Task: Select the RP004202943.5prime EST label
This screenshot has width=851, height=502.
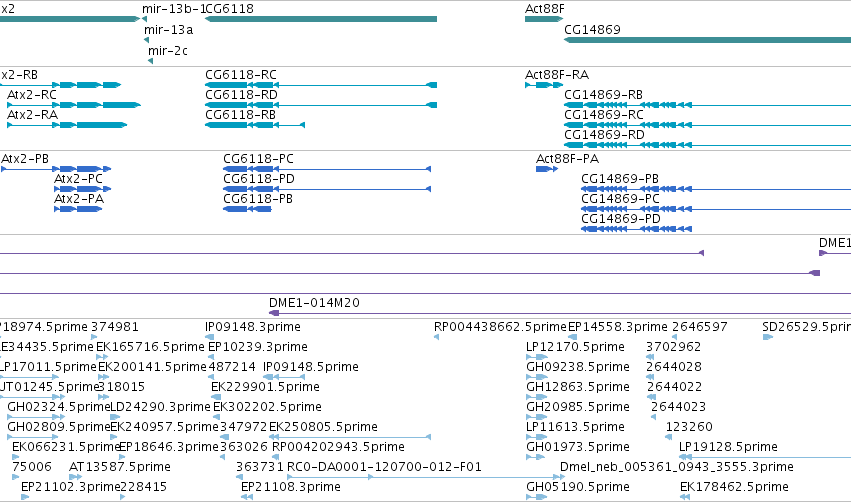Action: point(338,448)
